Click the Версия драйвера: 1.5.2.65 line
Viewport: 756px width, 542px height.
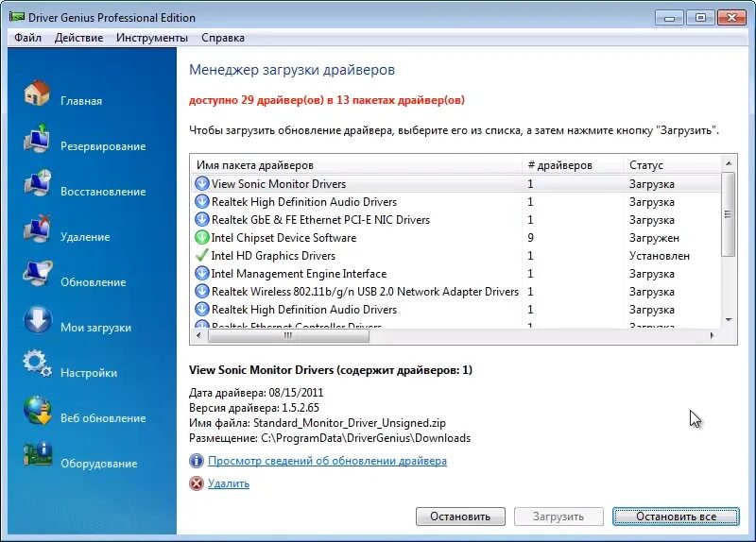click(x=254, y=408)
